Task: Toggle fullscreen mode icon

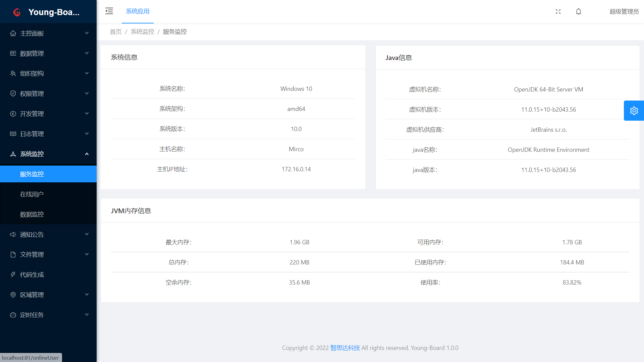Action: pos(558,11)
